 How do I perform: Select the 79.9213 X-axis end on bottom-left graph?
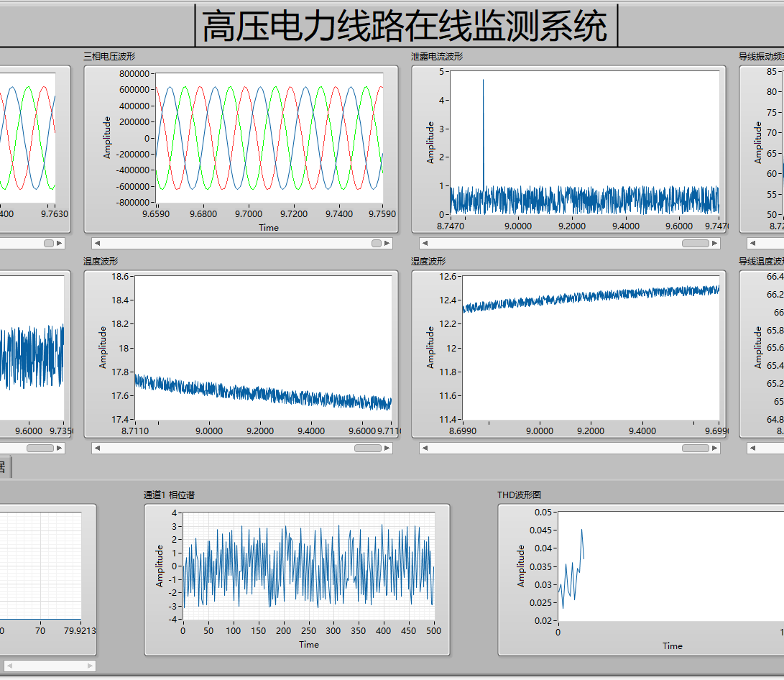click(80, 631)
